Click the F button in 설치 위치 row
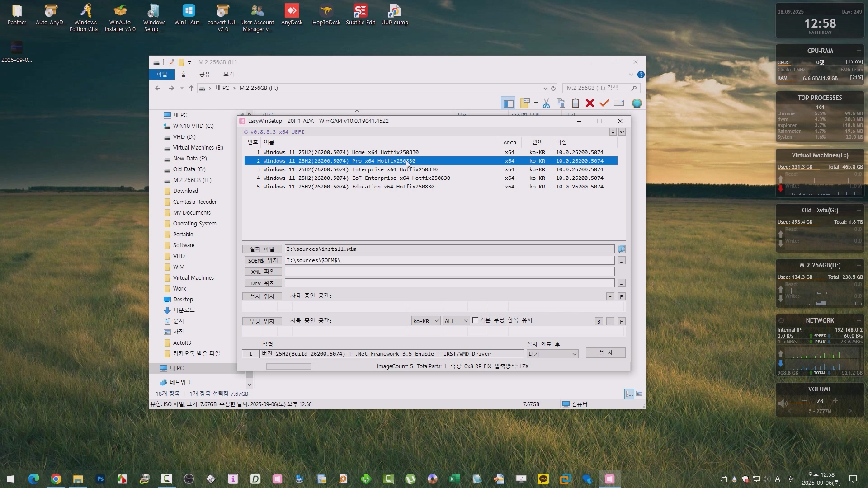 (622, 296)
